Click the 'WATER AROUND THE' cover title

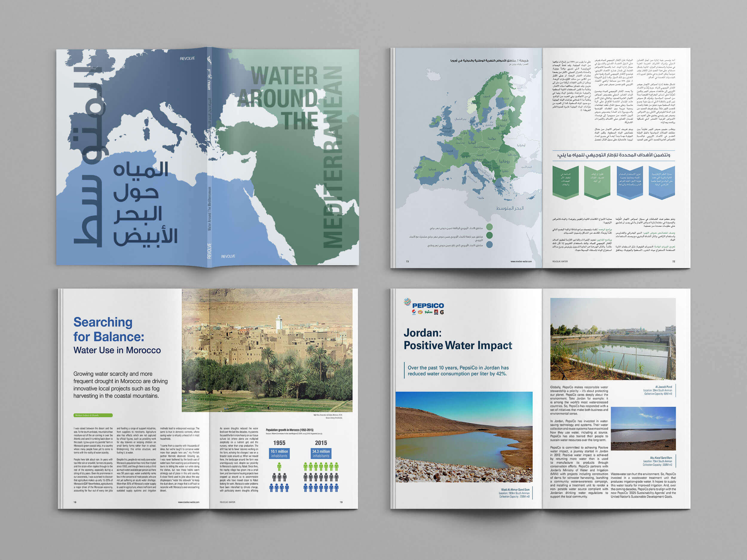[x=278, y=98]
